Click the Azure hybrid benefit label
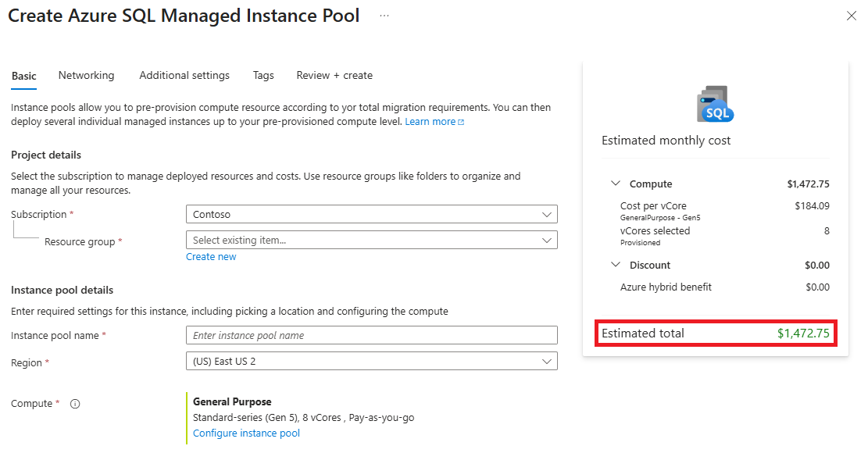Viewport: 868px width, 453px height. click(666, 287)
